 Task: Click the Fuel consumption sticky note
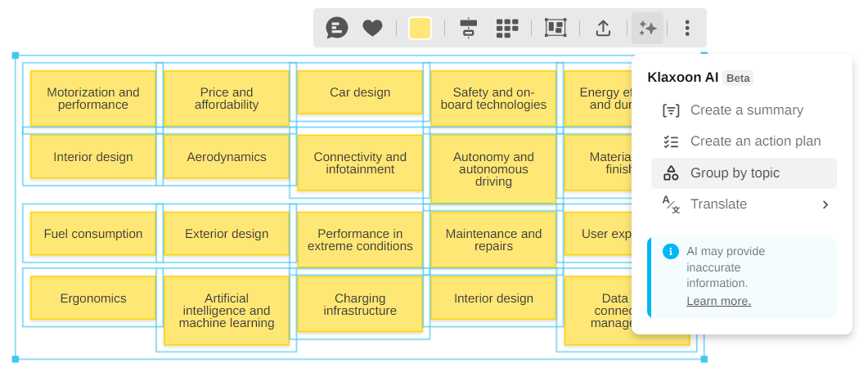(93, 234)
